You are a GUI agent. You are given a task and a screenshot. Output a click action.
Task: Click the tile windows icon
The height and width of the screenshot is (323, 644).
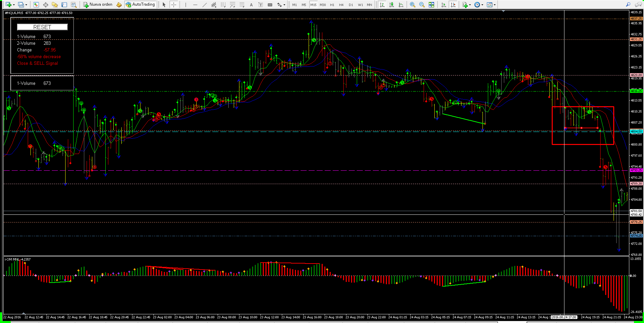coord(431,5)
